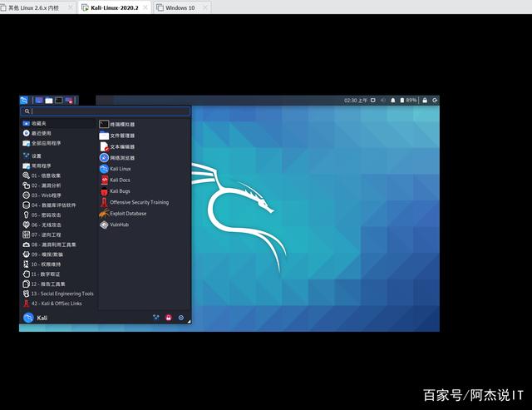Launch terminal from the black panel icon
532x410 pixels.
tap(59, 100)
